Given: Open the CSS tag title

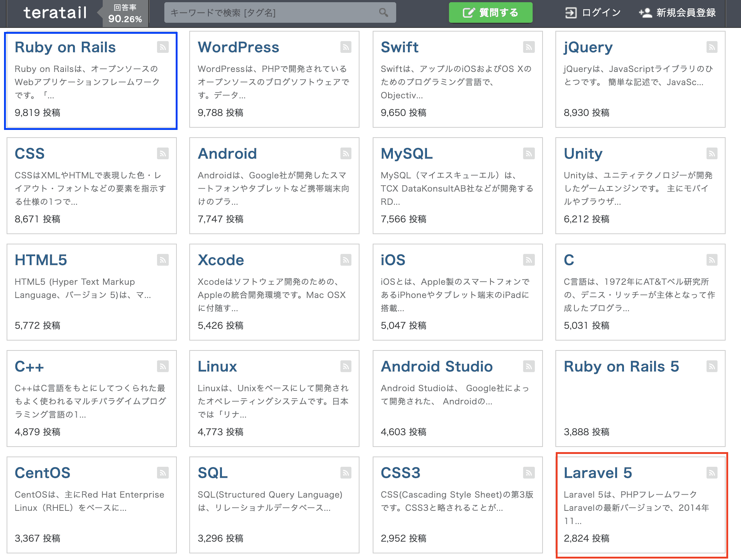Looking at the screenshot, I should [30, 154].
